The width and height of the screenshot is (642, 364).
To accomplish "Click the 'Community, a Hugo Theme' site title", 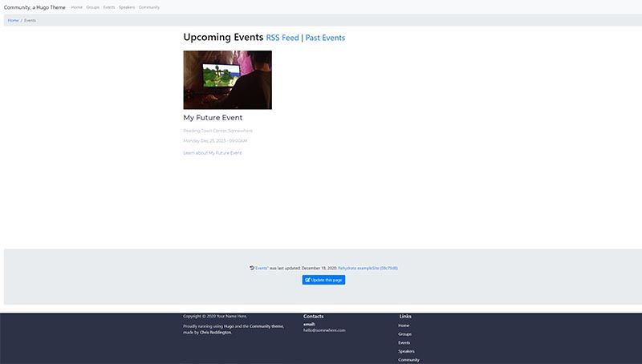I will (x=35, y=7).
